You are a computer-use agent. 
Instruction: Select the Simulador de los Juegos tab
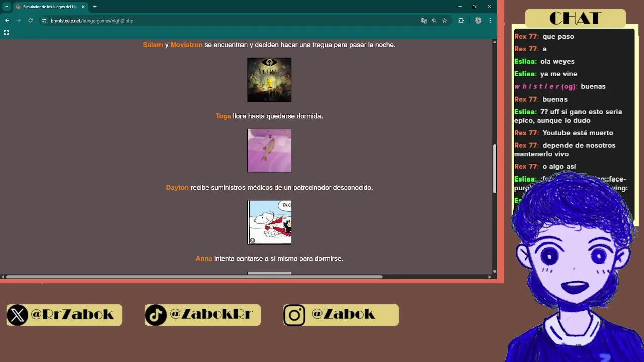[50, 7]
